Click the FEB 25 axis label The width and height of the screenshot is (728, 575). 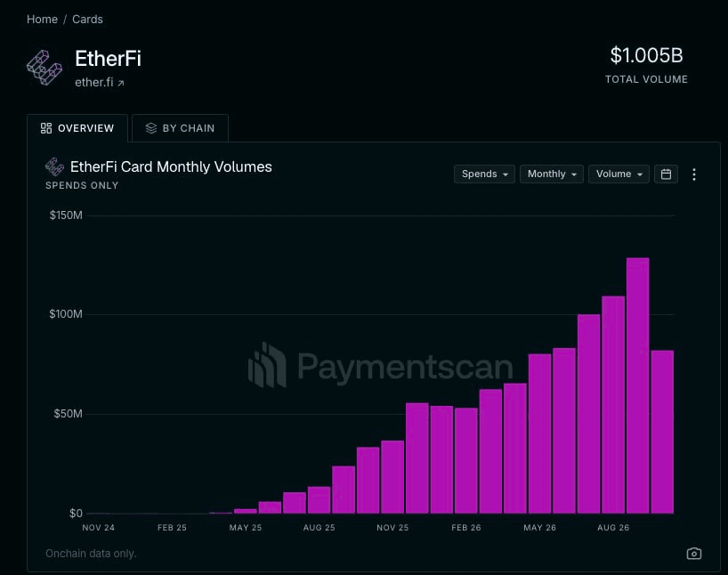point(172,528)
